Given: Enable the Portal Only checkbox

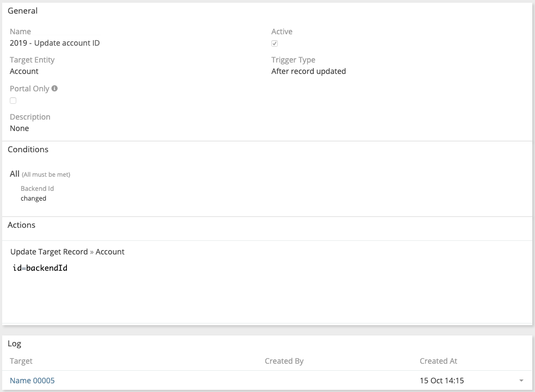Looking at the screenshot, I should pyautogui.click(x=13, y=101).
